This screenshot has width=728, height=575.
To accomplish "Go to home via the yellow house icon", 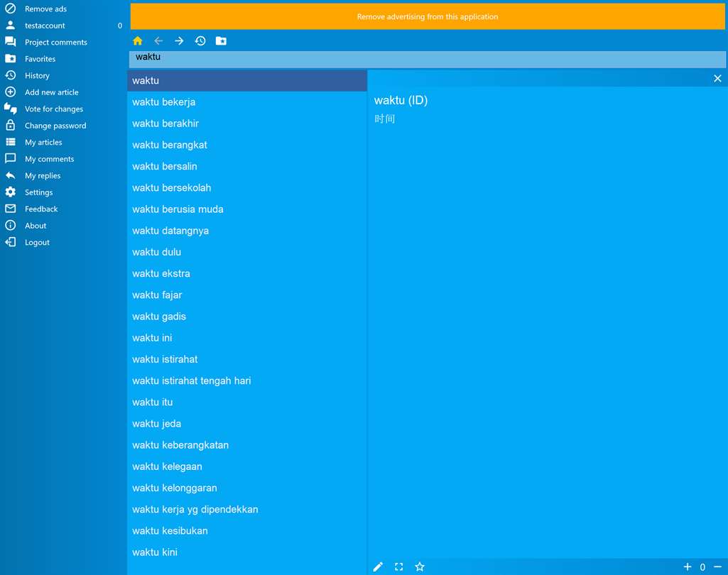I will click(x=137, y=41).
